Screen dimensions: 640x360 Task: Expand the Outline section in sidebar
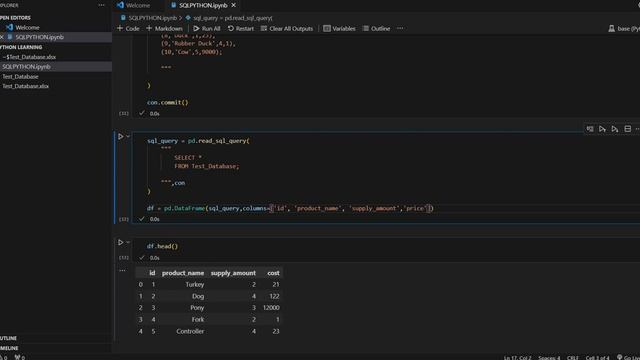click(9, 338)
